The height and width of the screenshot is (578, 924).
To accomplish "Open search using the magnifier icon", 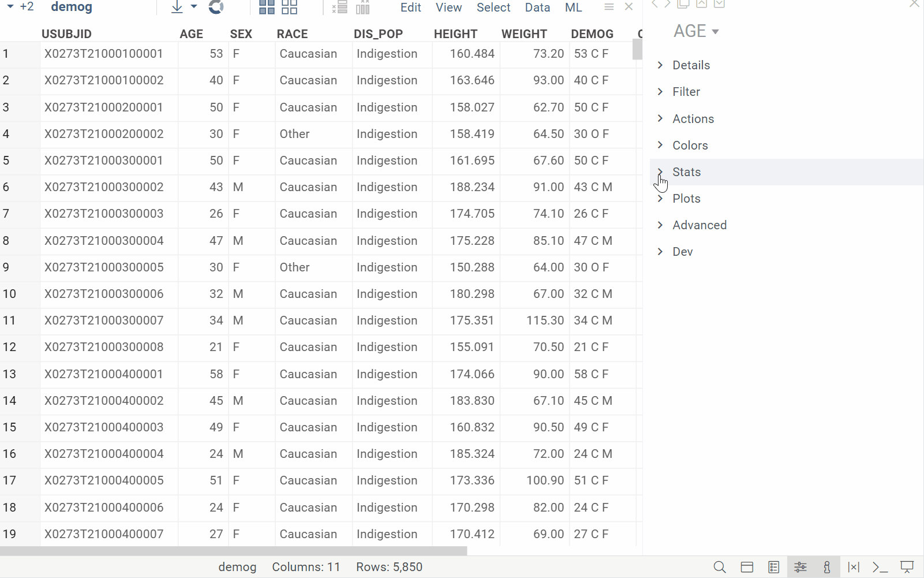I will pyautogui.click(x=720, y=567).
